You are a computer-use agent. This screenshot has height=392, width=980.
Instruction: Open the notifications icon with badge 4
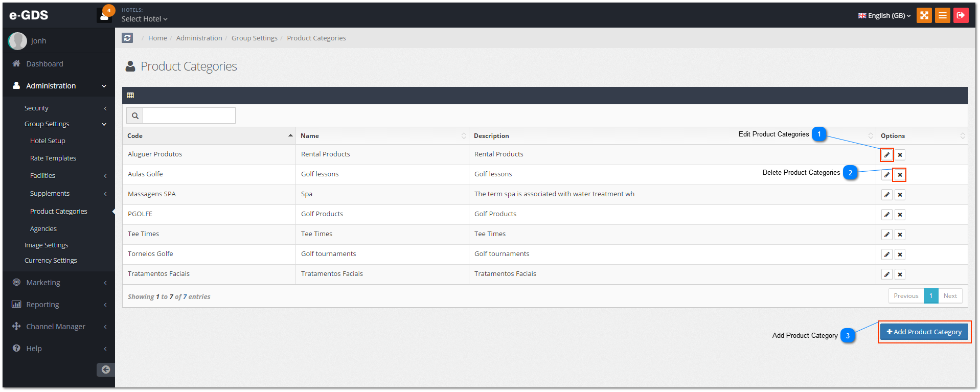point(105,15)
